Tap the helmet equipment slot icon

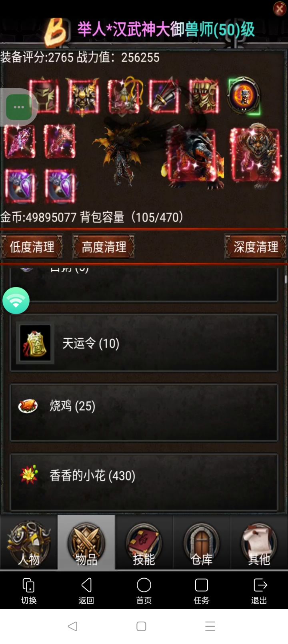[44, 96]
